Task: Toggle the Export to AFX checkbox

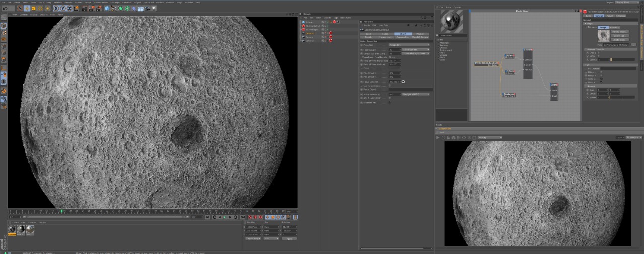Action: [389, 102]
